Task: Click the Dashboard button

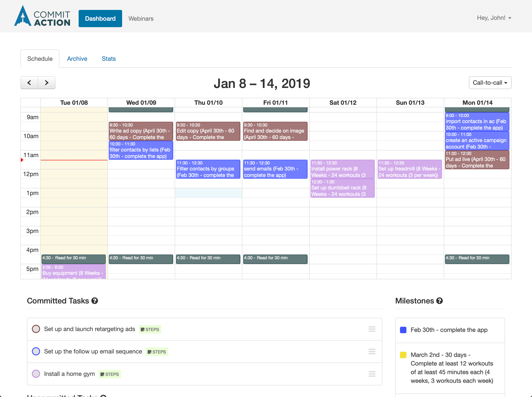Action: point(100,18)
